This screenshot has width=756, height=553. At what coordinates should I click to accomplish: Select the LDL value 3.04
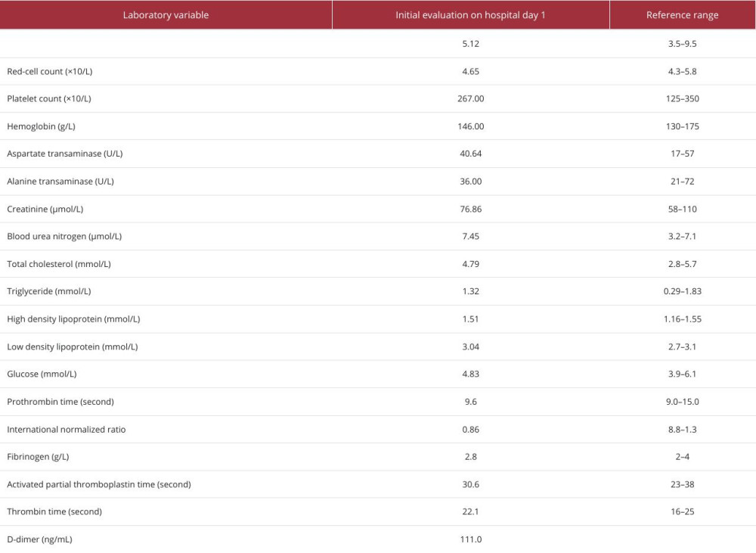click(x=470, y=346)
